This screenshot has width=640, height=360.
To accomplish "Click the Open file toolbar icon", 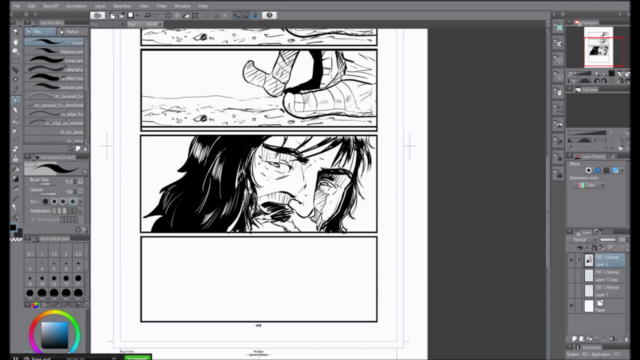I will (x=122, y=16).
